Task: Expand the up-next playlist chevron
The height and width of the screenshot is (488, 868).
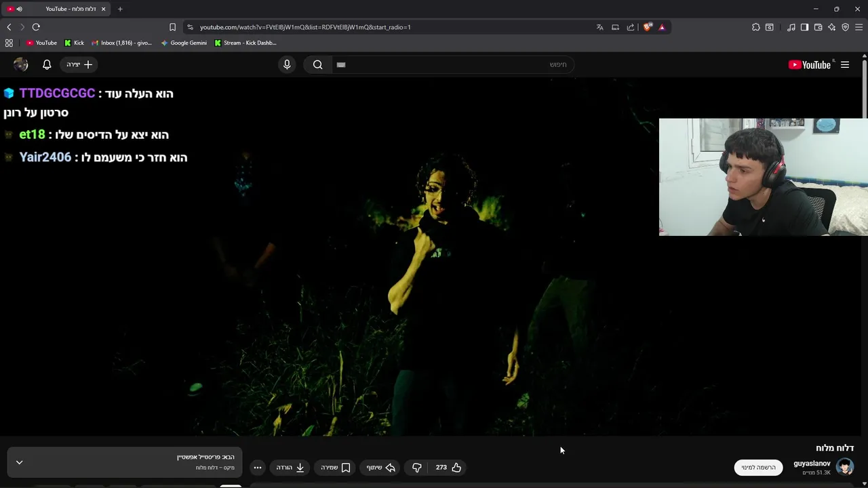Action: tap(19, 462)
